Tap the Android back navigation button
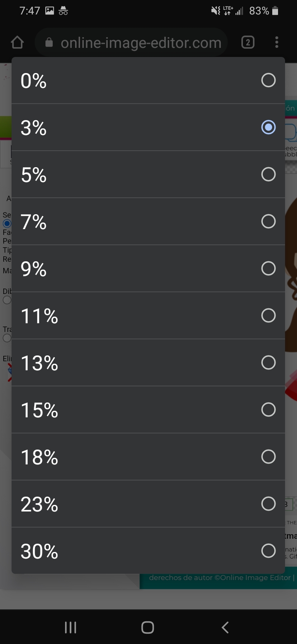 click(225, 627)
